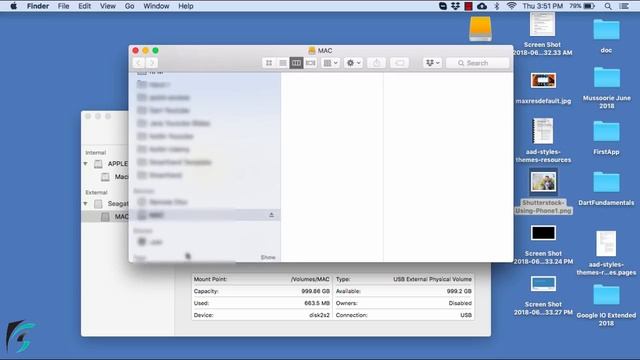
Task: Switch Finder to cover flow view
Action: (x=311, y=63)
